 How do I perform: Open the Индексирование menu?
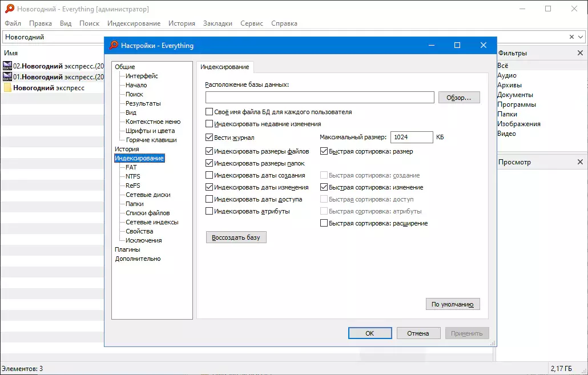pyautogui.click(x=134, y=23)
